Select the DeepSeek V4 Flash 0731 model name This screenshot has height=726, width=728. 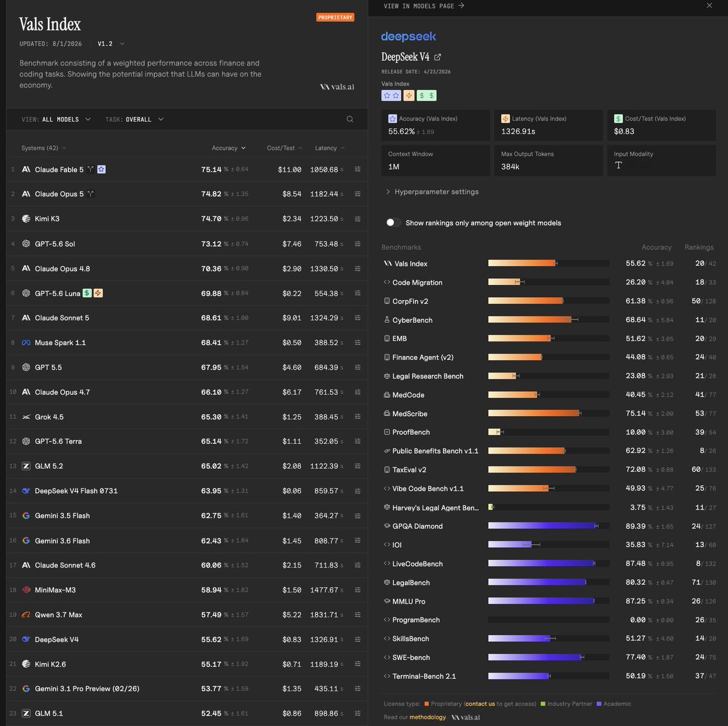pos(76,491)
